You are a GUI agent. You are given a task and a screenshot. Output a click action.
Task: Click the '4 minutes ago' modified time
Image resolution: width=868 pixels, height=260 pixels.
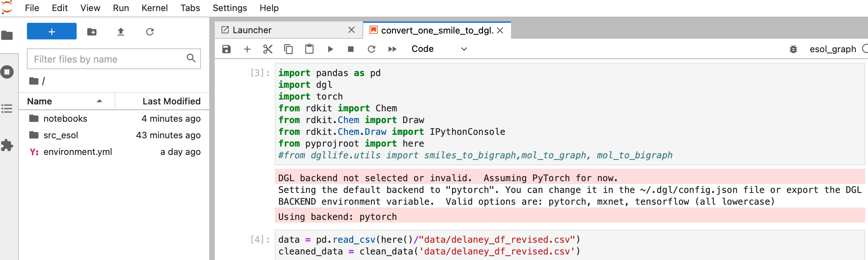click(x=171, y=119)
